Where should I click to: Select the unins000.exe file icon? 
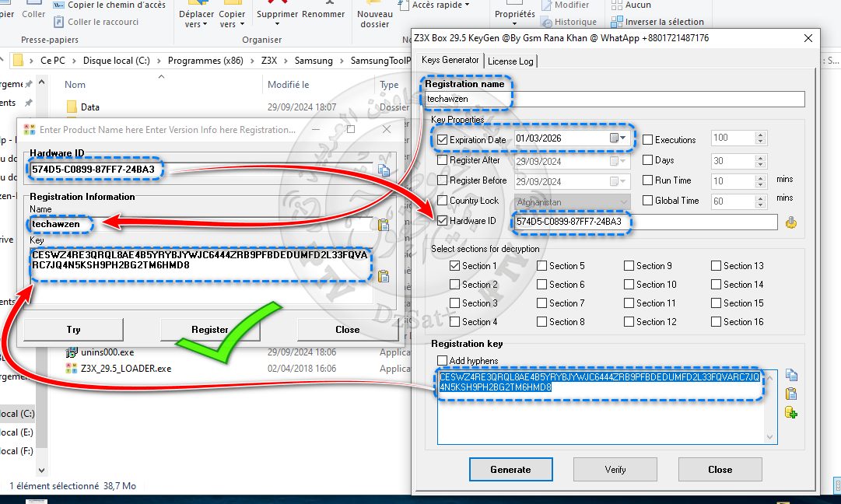[x=72, y=352]
